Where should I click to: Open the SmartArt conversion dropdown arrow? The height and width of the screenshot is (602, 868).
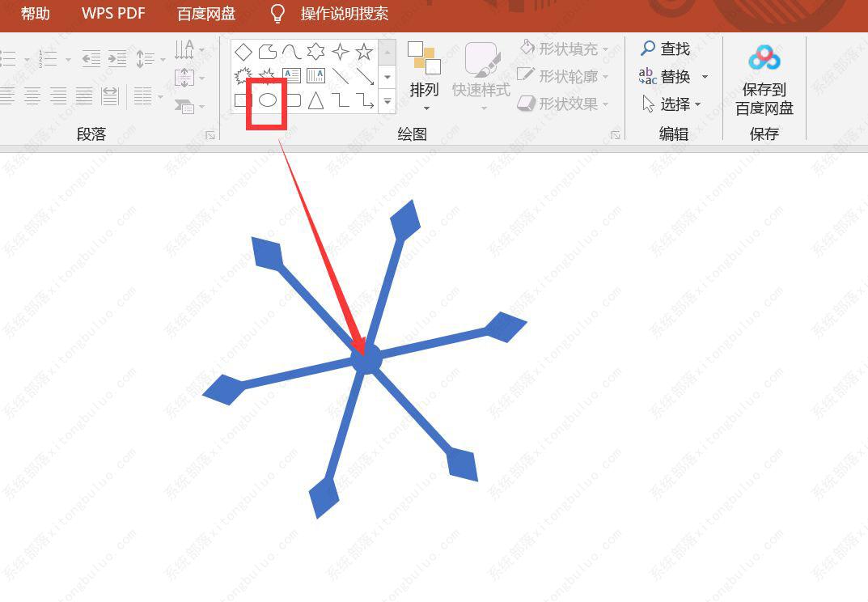202,106
